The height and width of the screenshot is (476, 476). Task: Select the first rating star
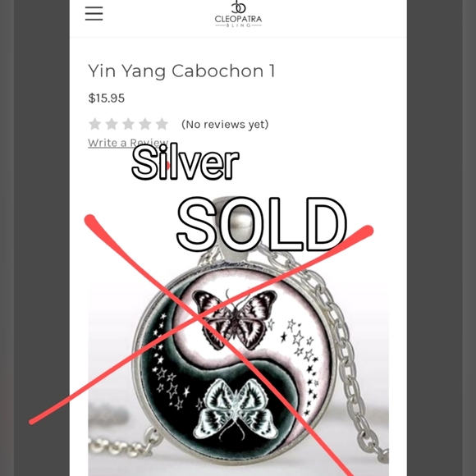(95, 124)
